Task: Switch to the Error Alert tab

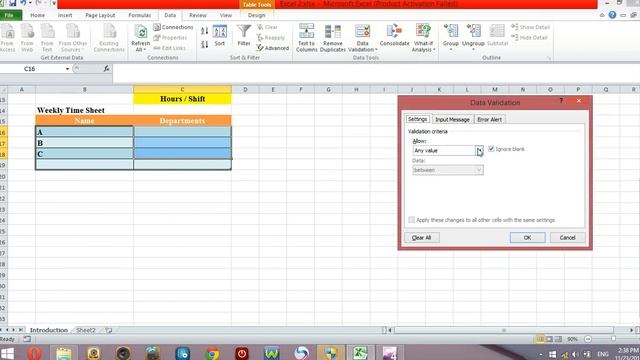Action: [x=489, y=119]
